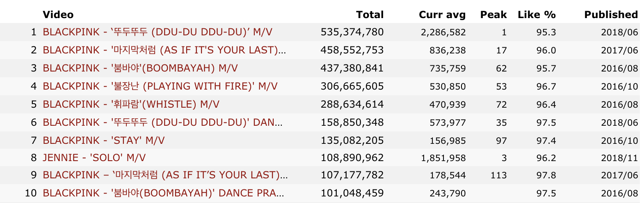Sort by the Peak column header
Viewport: 644px width, 203px height.
click(493, 15)
